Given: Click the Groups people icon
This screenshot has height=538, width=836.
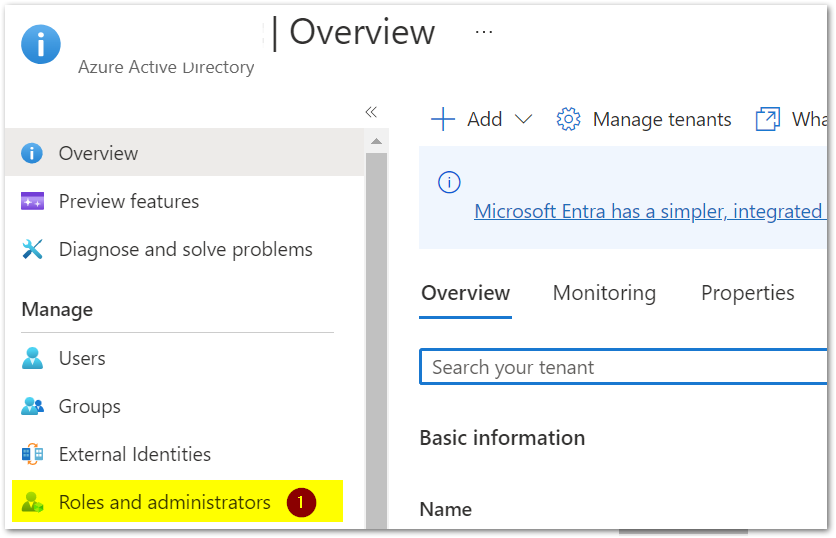Looking at the screenshot, I should (32, 406).
